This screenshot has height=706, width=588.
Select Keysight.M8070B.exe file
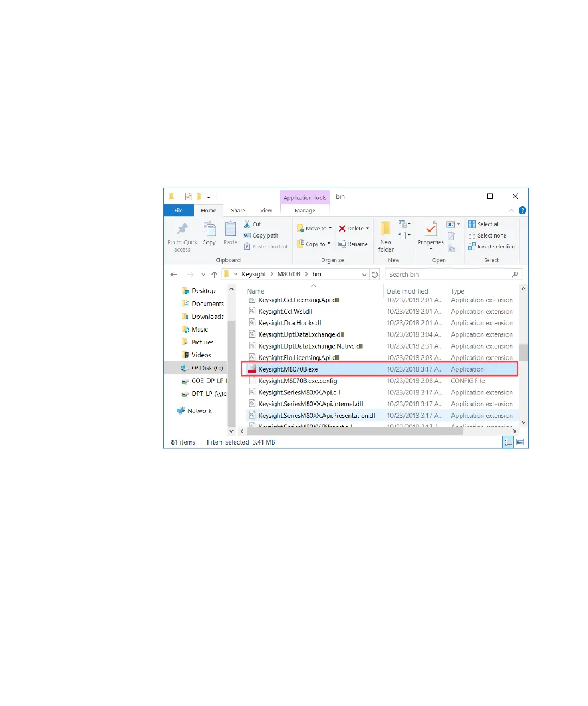coord(379,369)
